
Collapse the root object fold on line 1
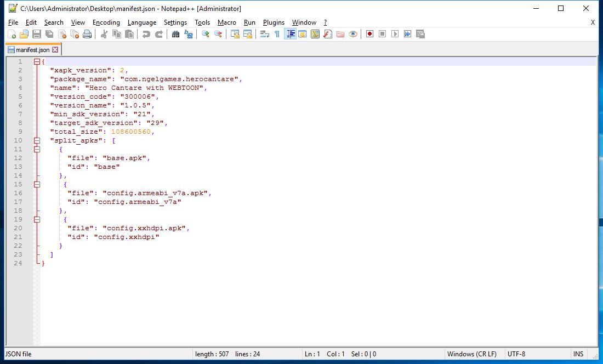[37, 61]
